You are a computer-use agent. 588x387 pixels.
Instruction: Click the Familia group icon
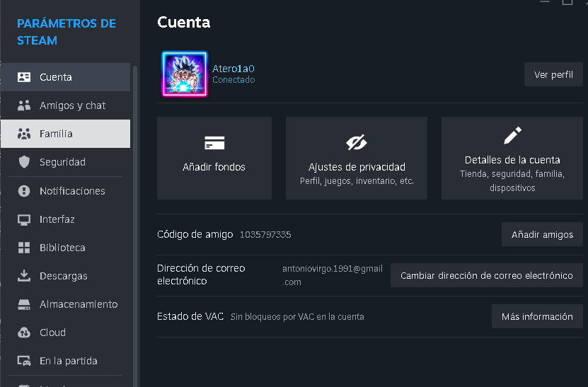point(24,134)
